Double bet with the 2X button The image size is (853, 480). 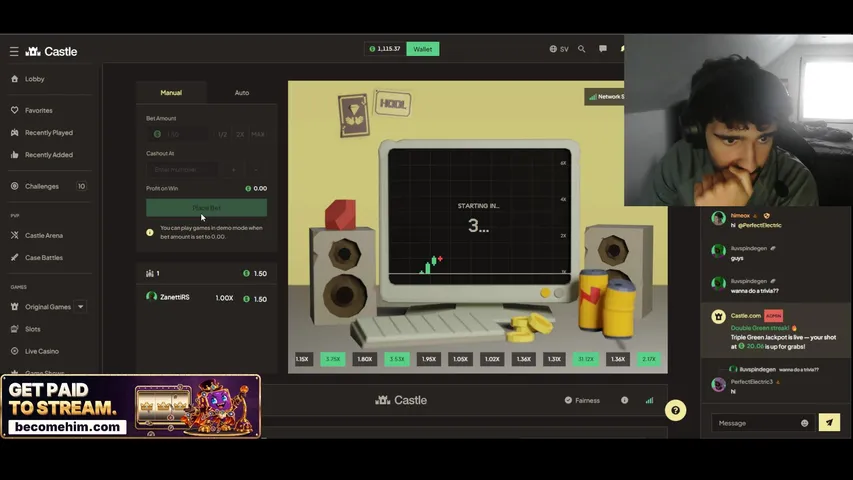point(240,134)
